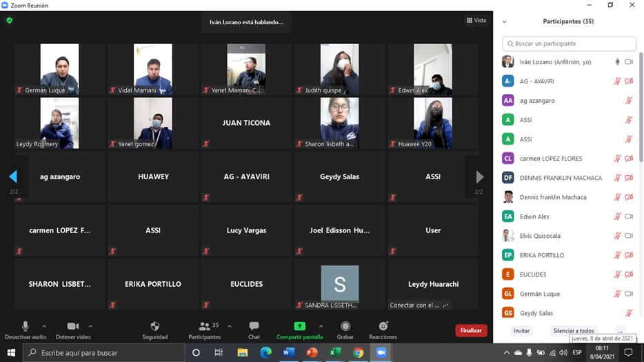Click the Silenciar a todos button

click(x=574, y=331)
